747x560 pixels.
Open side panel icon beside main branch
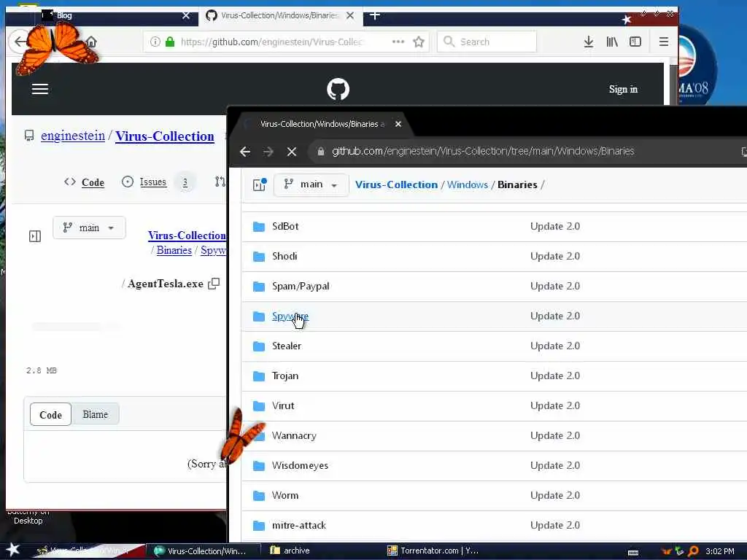point(260,184)
